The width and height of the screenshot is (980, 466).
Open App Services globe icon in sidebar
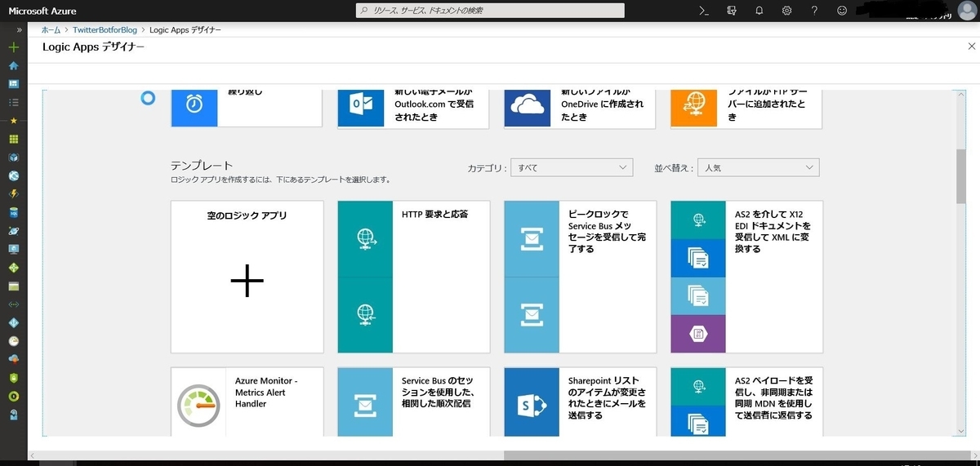click(13, 175)
